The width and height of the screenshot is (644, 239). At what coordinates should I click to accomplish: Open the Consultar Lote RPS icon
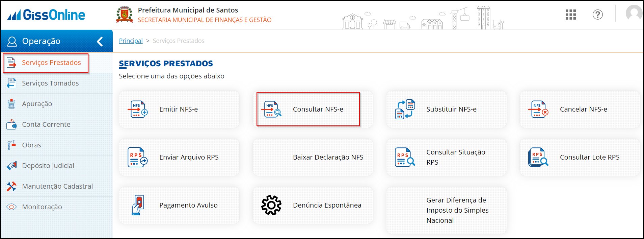(538, 157)
